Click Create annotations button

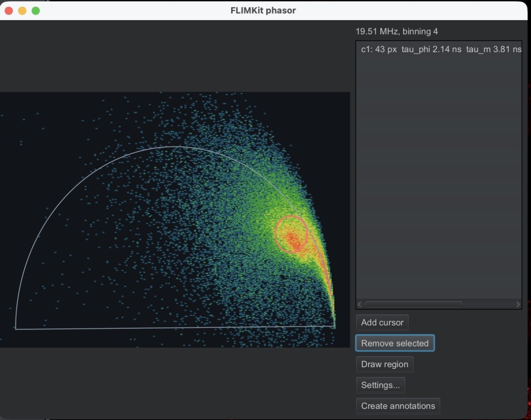pyautogui.click(x=398, y=406)
